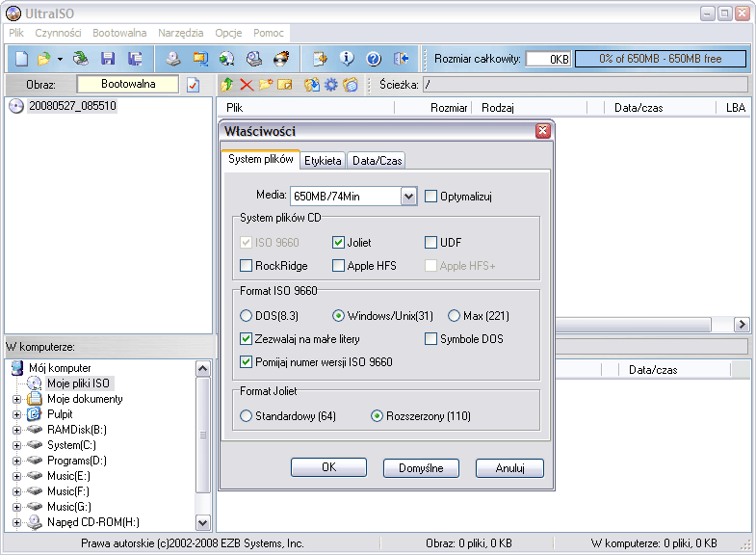
Task: Expand the RAMDisk(B:) drive node
Action: (x=17, y=430)
